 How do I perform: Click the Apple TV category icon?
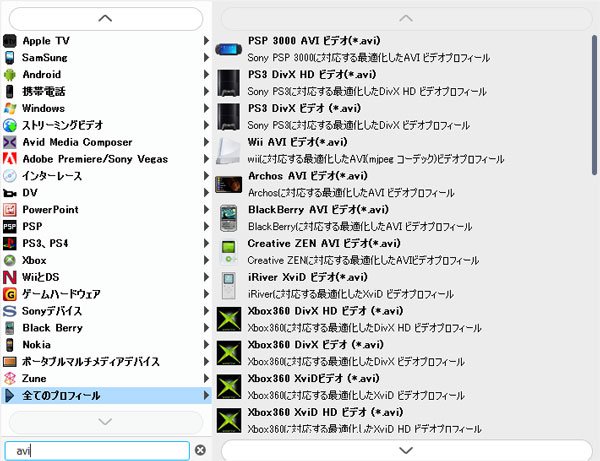[x=10, y=41]
